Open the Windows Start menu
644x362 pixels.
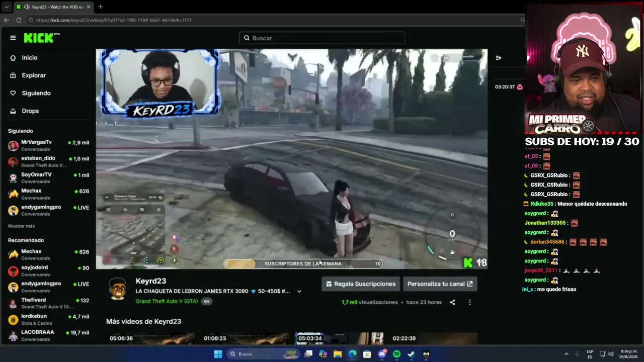pos(218,354)
